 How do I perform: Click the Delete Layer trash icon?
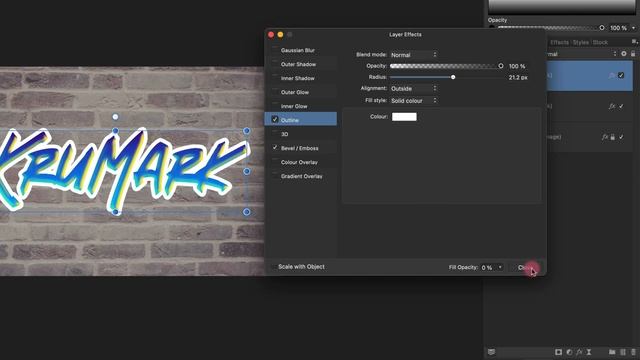[633, 352]
